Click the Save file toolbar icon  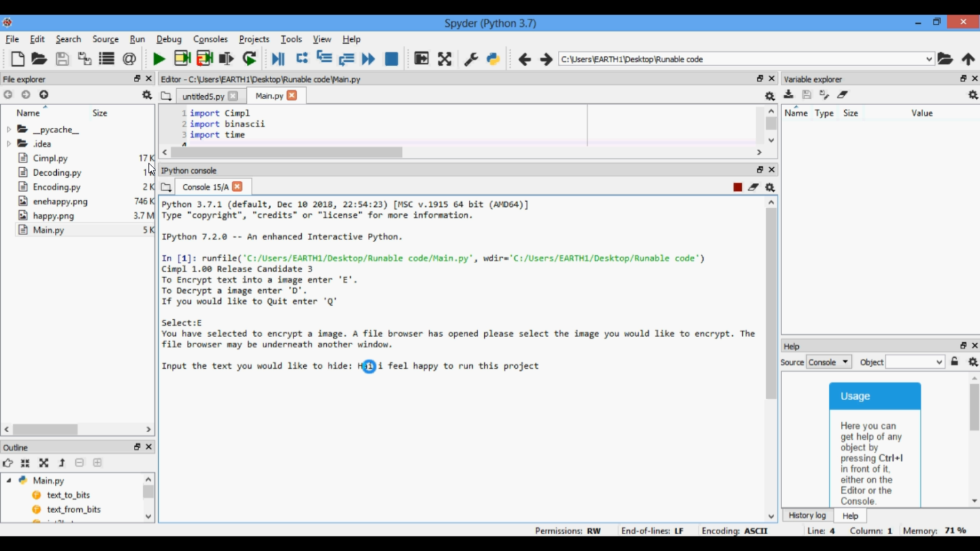62,59
